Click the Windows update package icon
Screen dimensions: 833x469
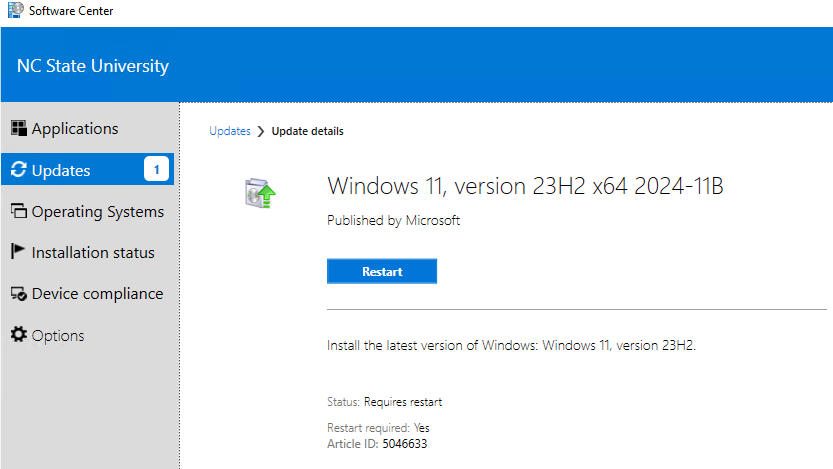260,192
